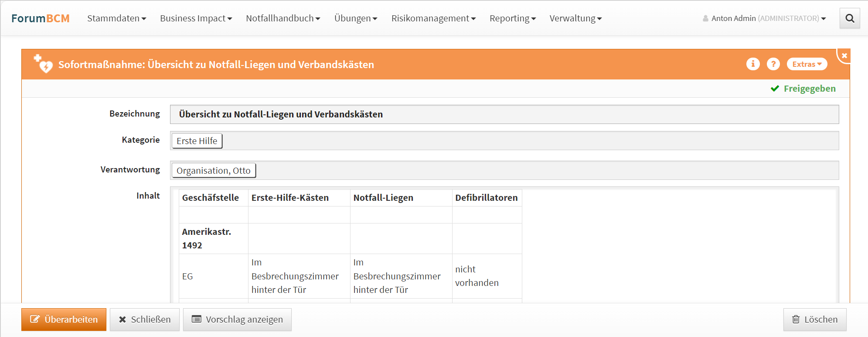
Task: Click the Bezeichnung field
Action: (x=504, y=114)
